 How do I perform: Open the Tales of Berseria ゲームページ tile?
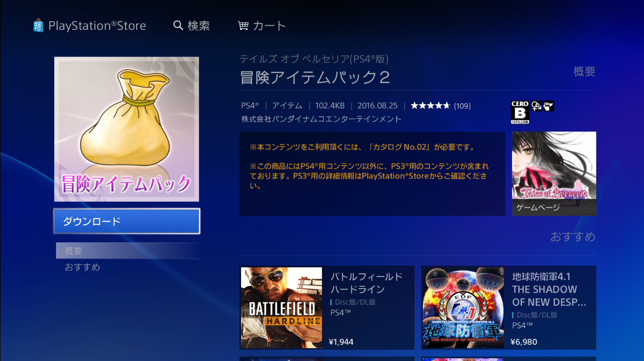(554, 174)
